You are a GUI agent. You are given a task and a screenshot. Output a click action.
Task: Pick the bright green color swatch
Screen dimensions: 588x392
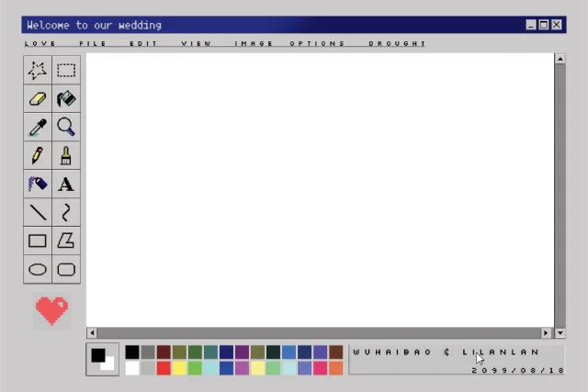pos(195,368)
